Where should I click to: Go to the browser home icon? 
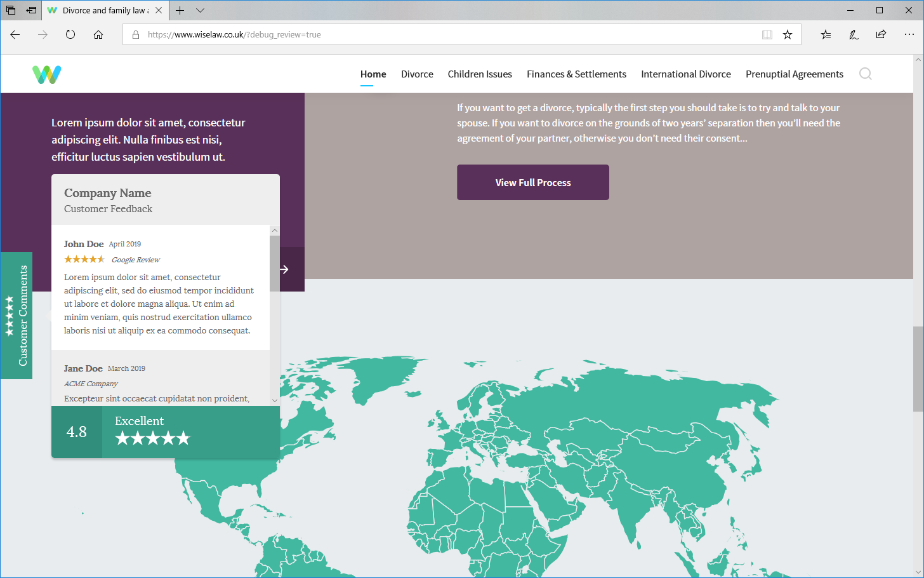pos(98,34)
